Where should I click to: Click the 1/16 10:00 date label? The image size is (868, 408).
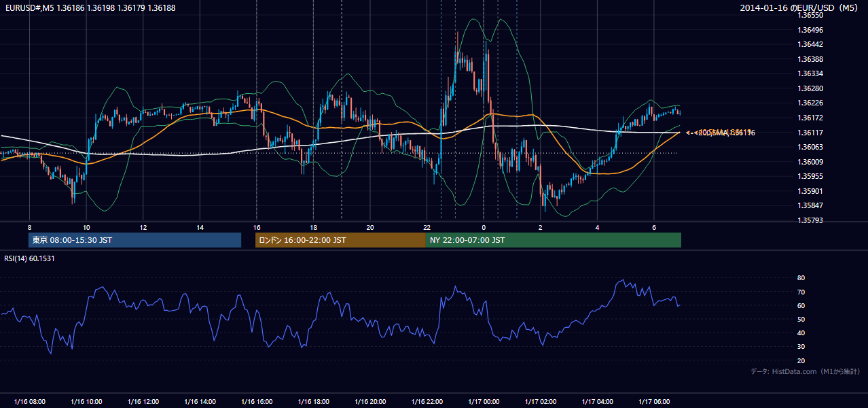click(x=86, y=402)
